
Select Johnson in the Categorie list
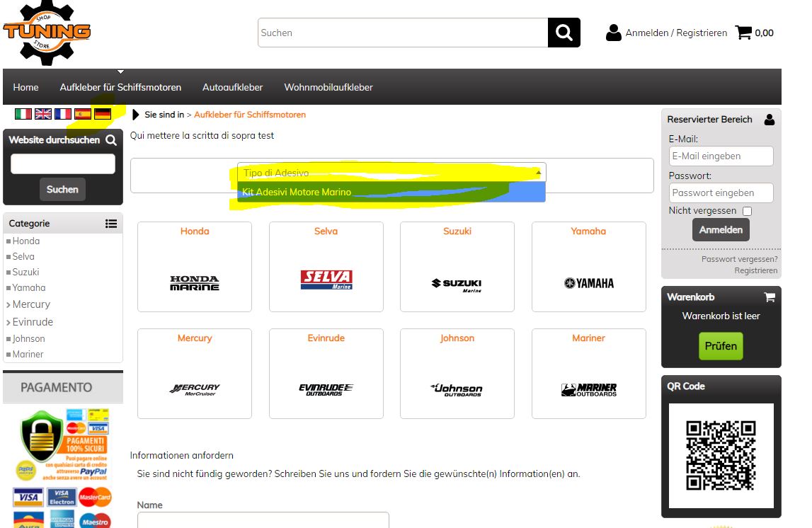tap(28, 339)
